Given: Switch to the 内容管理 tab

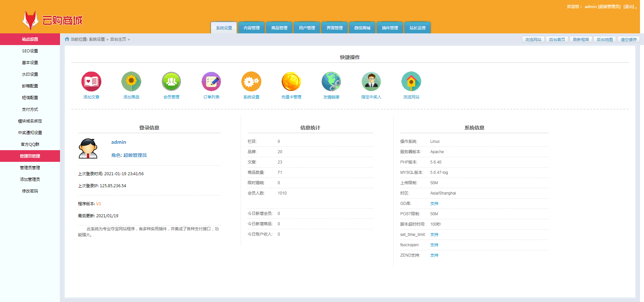Looking at the screenshot, I should pos(252,28).
